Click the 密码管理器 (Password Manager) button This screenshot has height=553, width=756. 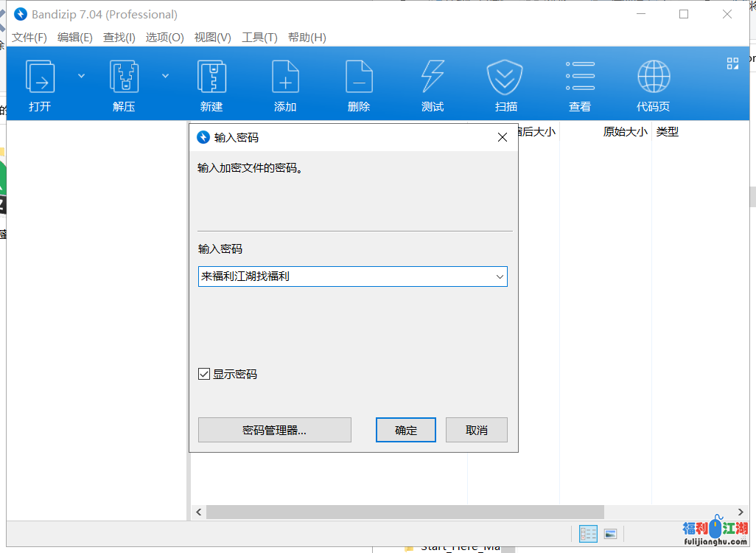coord(274,430)
